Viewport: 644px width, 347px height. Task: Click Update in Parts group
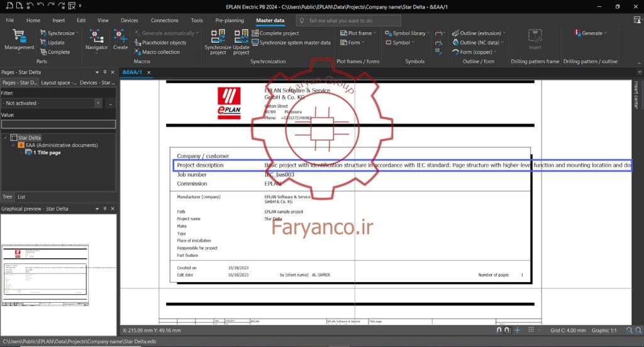pyautogui.click(x=52, y=43)
